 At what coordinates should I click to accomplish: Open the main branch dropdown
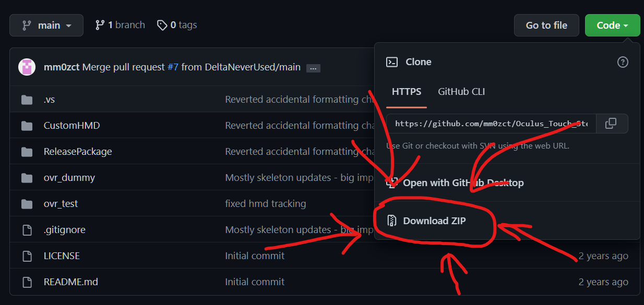pyautogui.click(x=46, y=25)
